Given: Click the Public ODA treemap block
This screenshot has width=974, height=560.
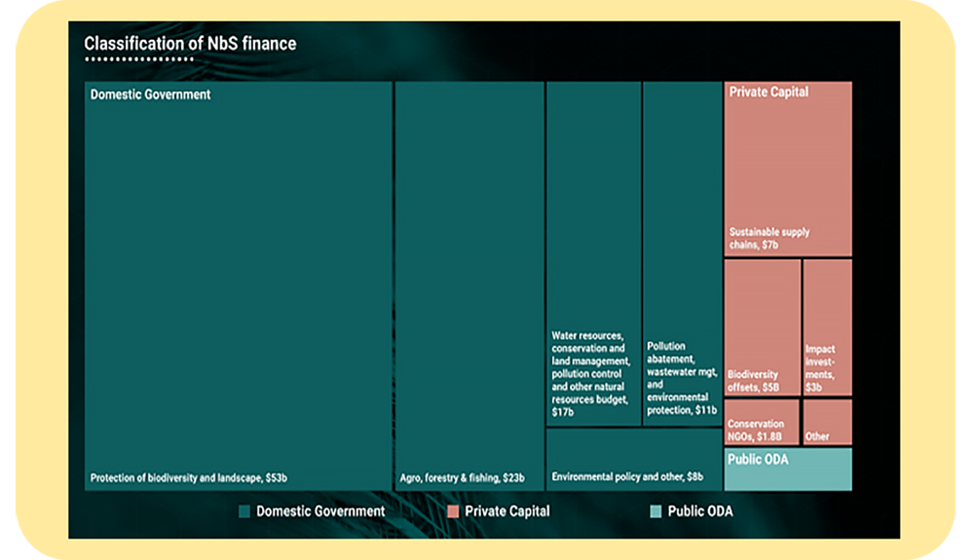Looking at the screenshot, I should tap(787, 469).
